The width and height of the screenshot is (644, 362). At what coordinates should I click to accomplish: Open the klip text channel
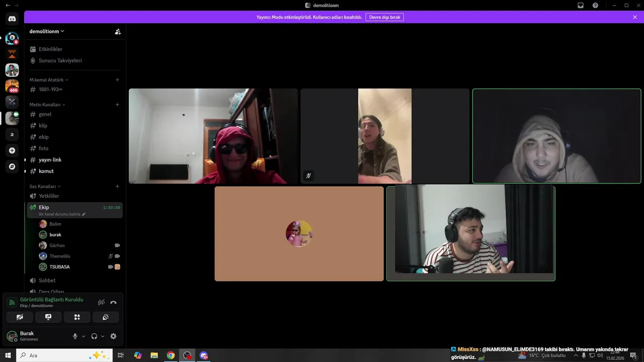[75, 126]
